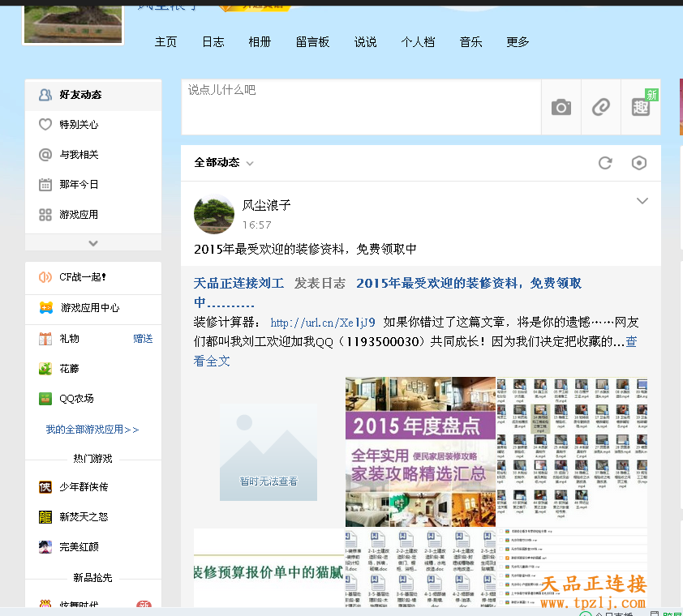Open the 暂时无法查看 placeholder image

pos(268,452)
